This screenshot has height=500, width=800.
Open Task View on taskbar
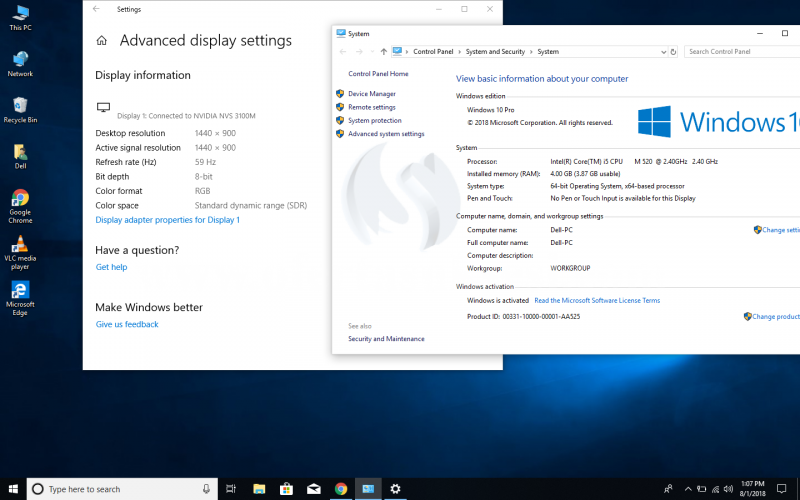(x=231, y=489)
